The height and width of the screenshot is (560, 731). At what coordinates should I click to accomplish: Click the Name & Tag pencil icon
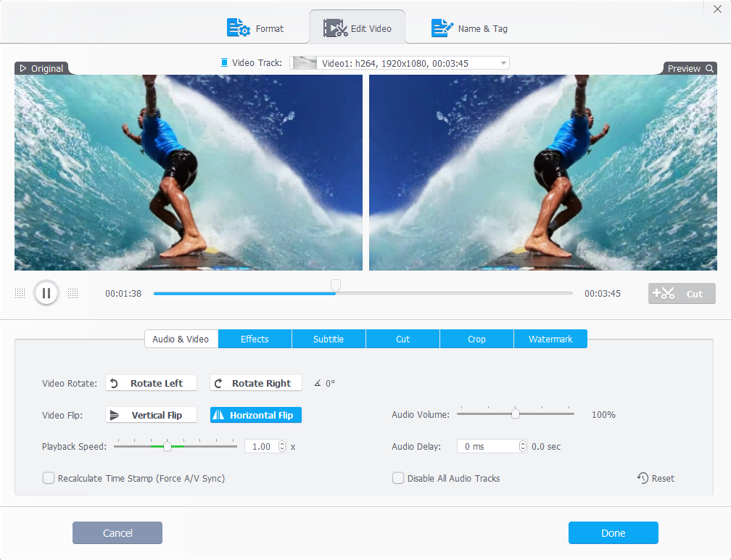(442, 28)
